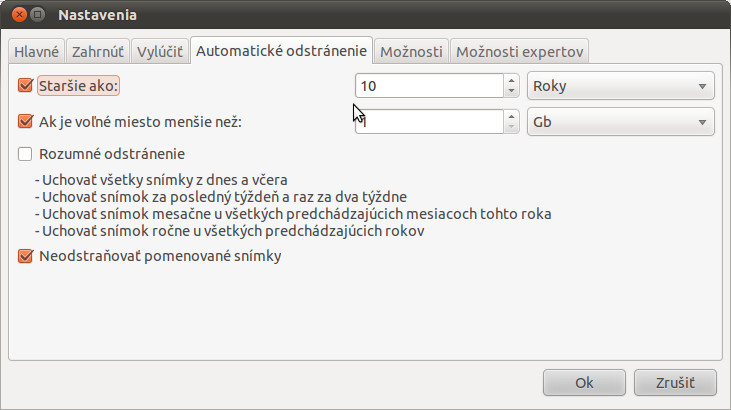Go to the Možnosti tab
This screenshot has width=731, height=410.
412,51
